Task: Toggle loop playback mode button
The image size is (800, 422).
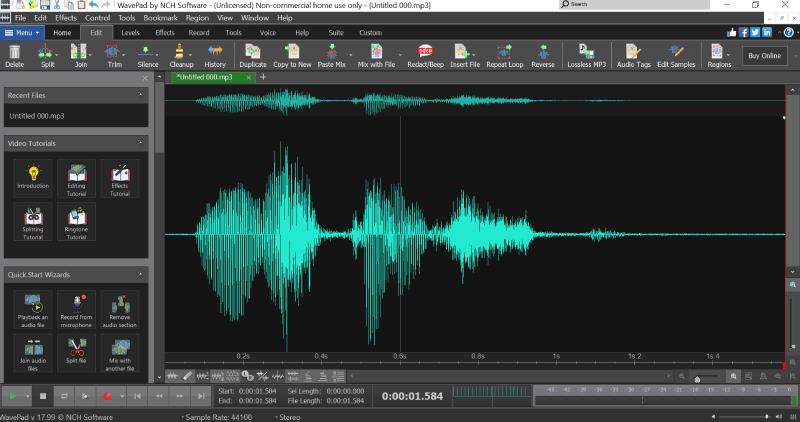Action: [65, 396]
